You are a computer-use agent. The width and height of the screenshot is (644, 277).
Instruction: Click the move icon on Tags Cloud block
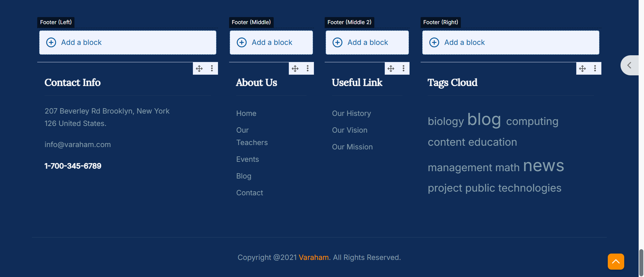(582, 69)
